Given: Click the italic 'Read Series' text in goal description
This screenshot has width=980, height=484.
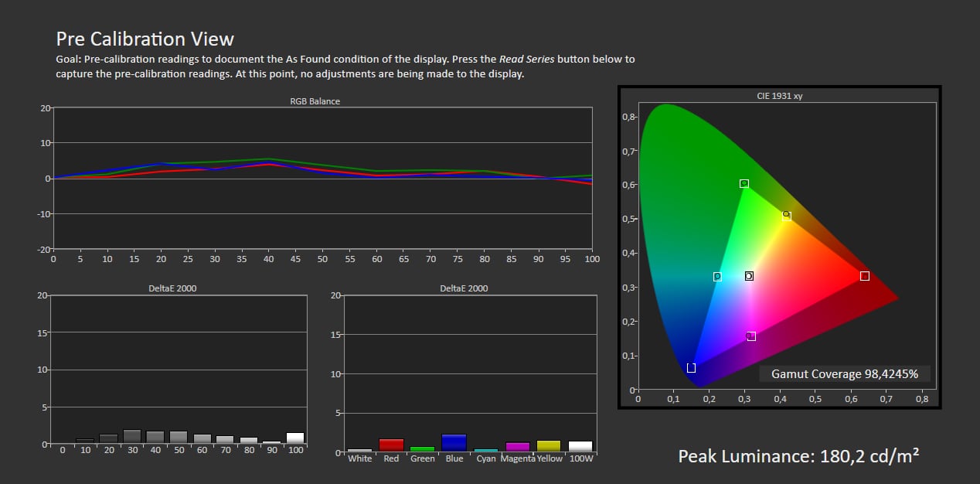Looking at the screenshot, I should coord(526,60).
